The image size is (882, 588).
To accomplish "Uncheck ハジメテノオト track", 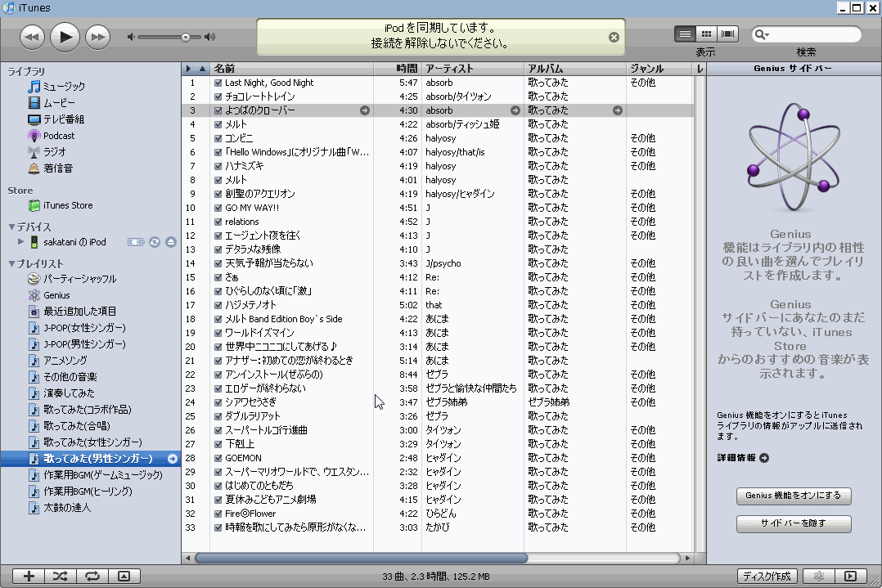I will coord(218,305).
